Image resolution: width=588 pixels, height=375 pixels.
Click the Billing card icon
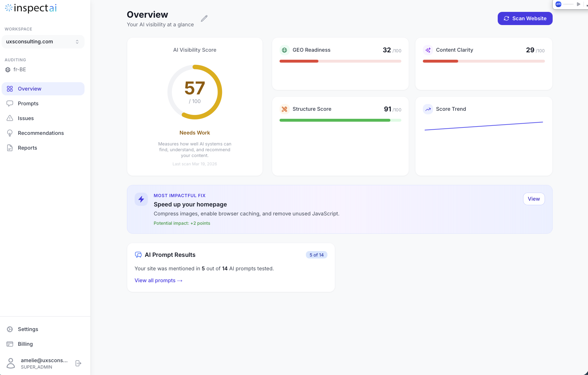pos(10,344)
